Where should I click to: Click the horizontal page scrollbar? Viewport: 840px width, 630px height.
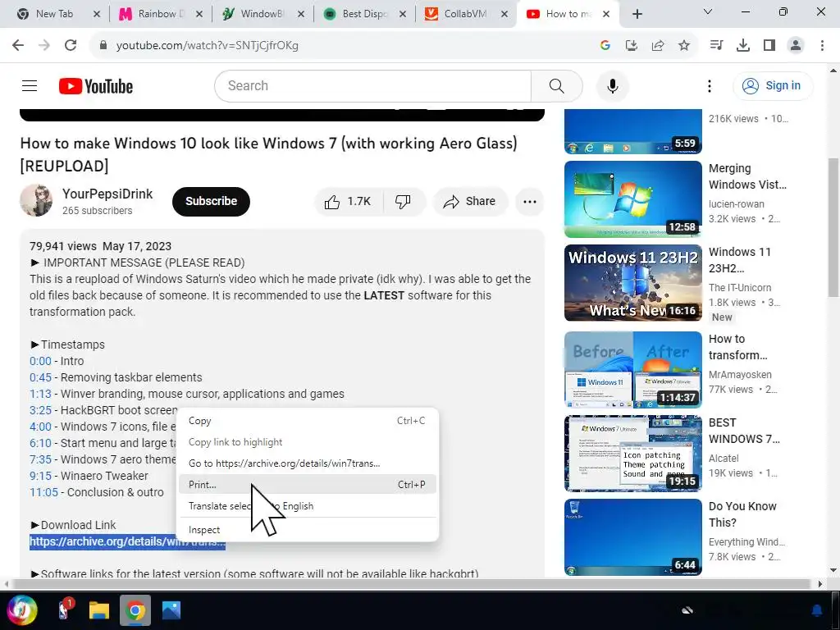pyautogui.click(x=412, y=583)
